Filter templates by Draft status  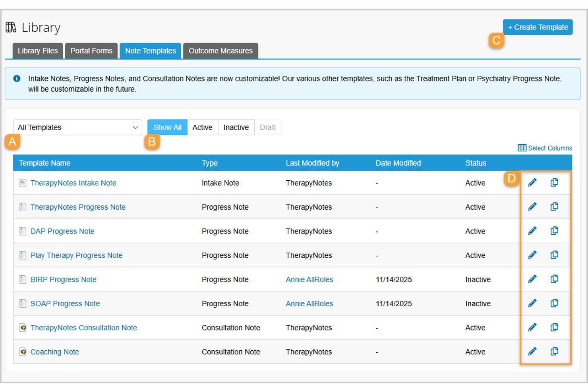point(268,127)
